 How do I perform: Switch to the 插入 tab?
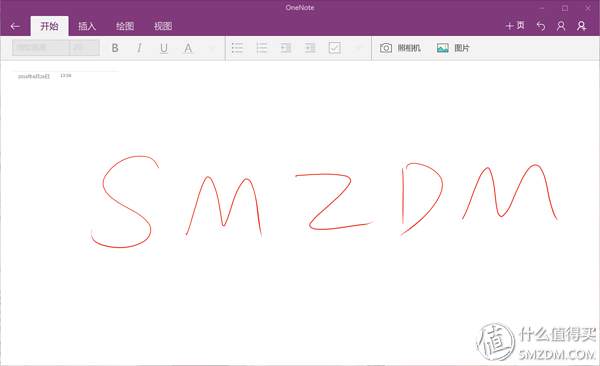click(87, 26)
